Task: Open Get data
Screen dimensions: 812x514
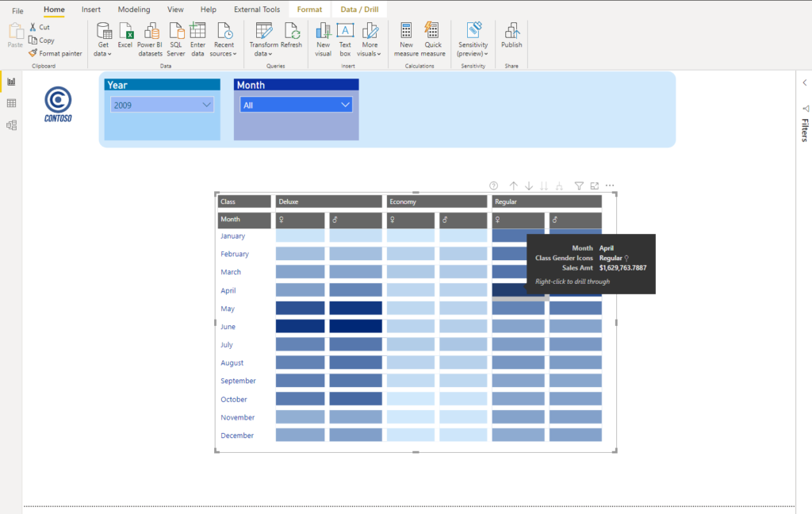Action: pyautogui.click(x=103, y=40)
